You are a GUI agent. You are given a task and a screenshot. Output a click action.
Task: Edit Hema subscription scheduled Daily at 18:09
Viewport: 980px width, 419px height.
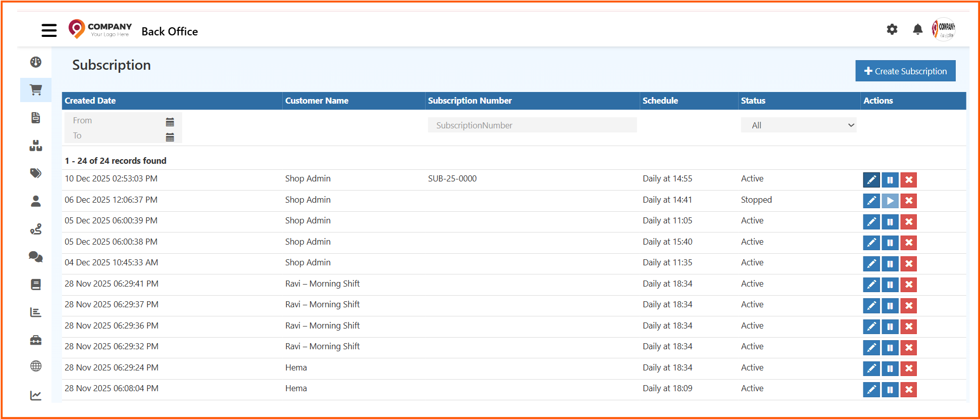(x=871, y=390)
